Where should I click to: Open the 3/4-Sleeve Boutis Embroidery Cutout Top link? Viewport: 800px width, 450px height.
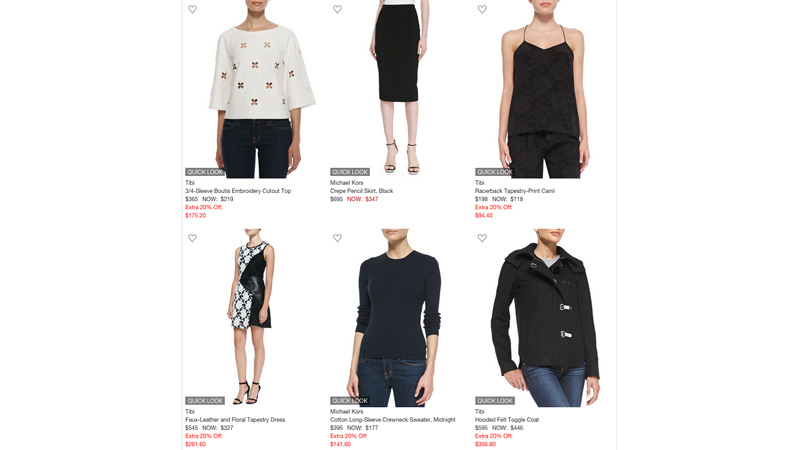point(238,191)
